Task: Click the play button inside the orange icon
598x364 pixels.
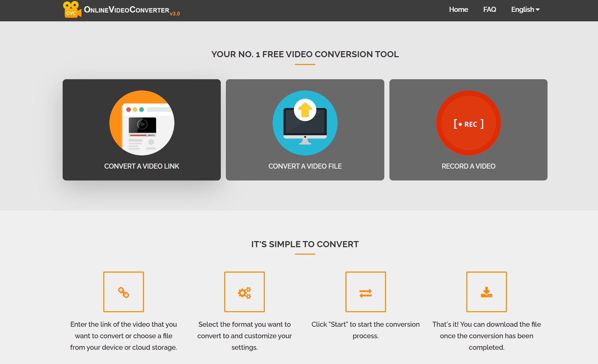Action: (x=142, y=125)
